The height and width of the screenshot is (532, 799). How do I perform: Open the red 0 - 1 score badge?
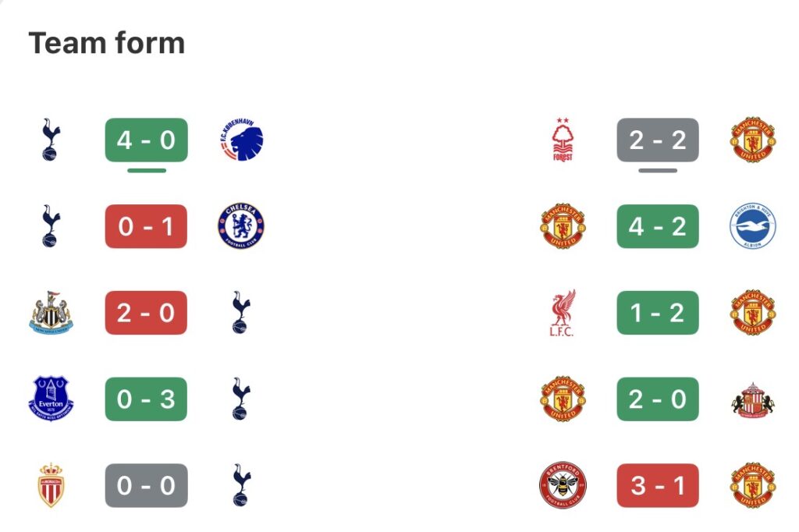pyautogui.click(x=146, y=226)
